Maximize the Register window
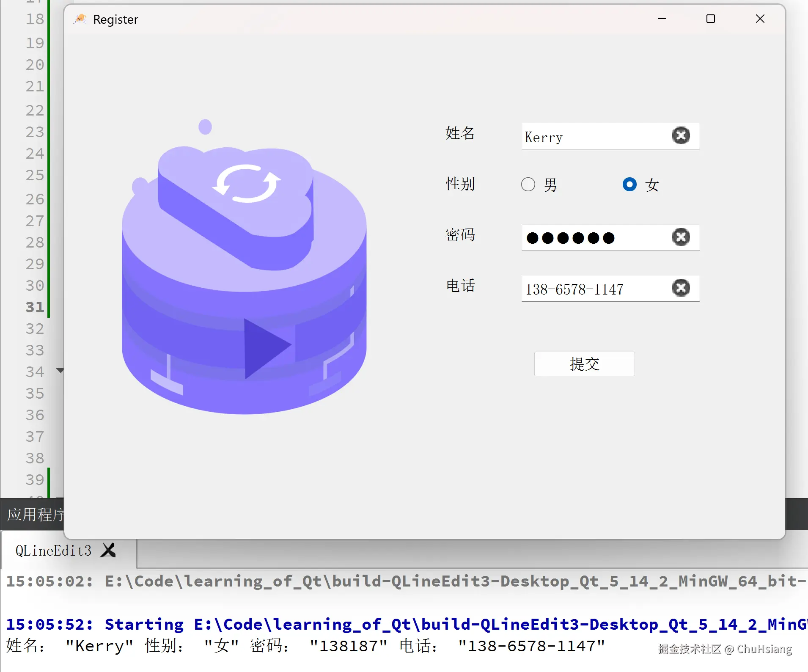 711,19
